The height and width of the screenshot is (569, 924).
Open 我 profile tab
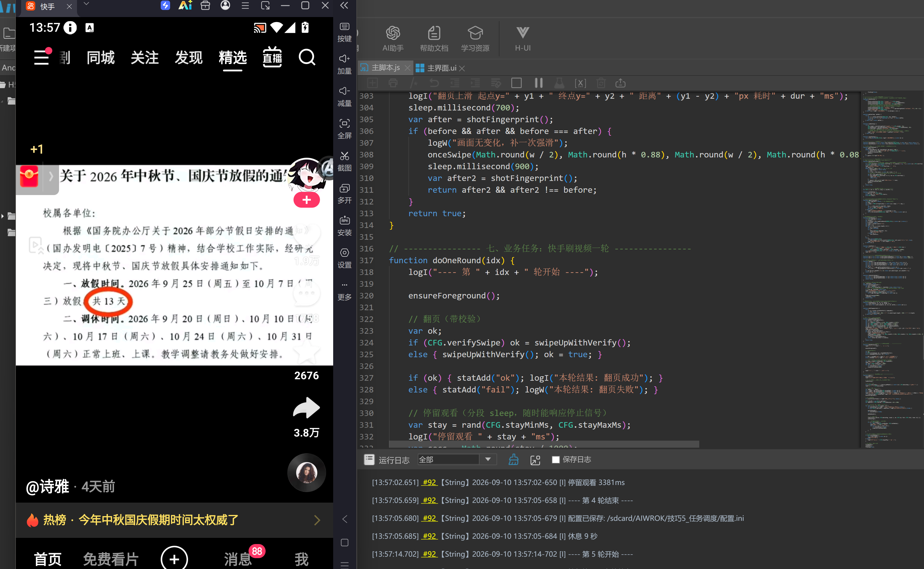pos(301,559)
